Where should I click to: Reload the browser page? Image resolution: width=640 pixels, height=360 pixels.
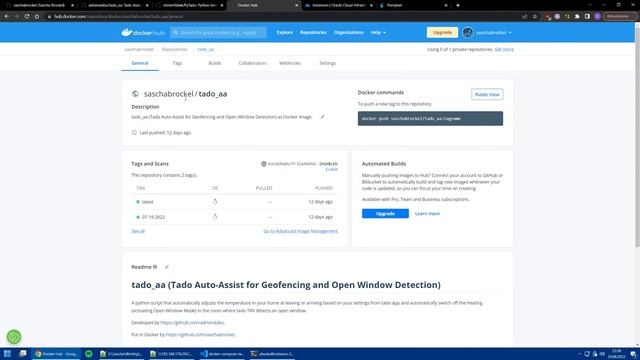27,16
